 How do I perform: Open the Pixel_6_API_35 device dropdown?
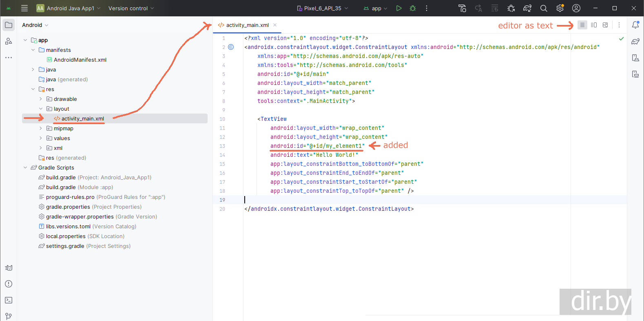(322, 8)
